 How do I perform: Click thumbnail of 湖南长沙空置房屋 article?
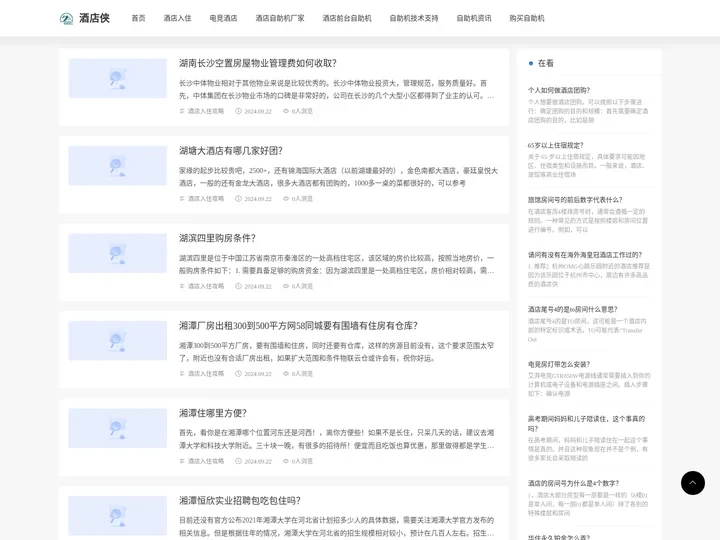[118, 78]
